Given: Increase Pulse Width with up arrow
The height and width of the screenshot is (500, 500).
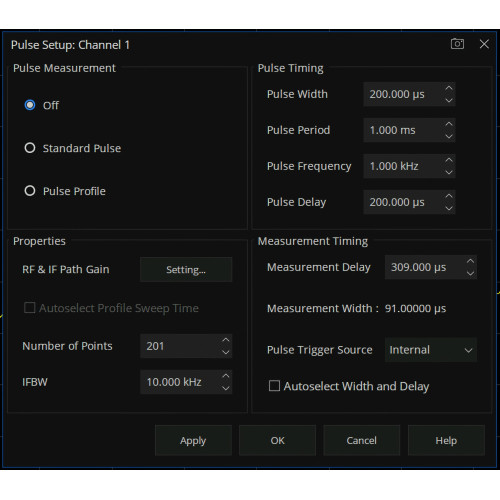Looking at the screenshot, I should point(449,88).
